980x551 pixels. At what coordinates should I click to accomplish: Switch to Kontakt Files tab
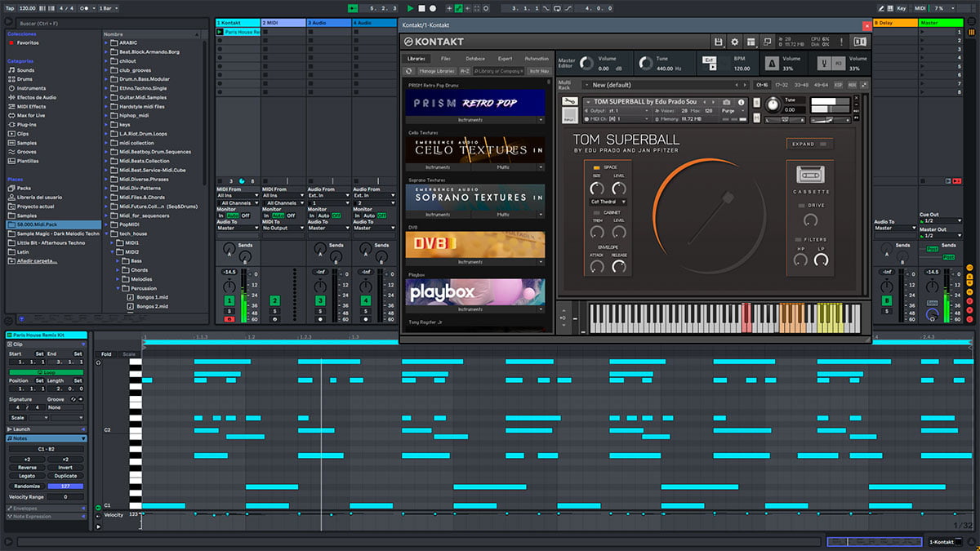pyautogui.click(x=445, y=59)
